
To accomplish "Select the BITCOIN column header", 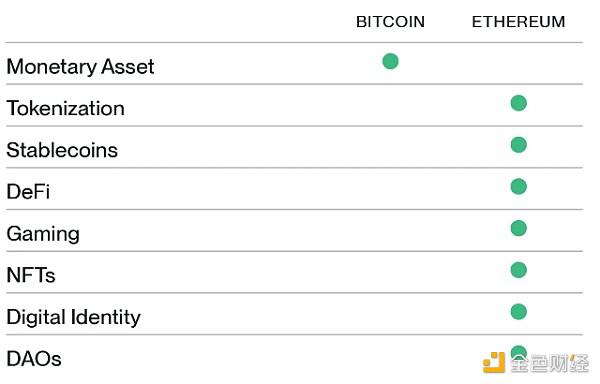I will [x=390, y=22].
